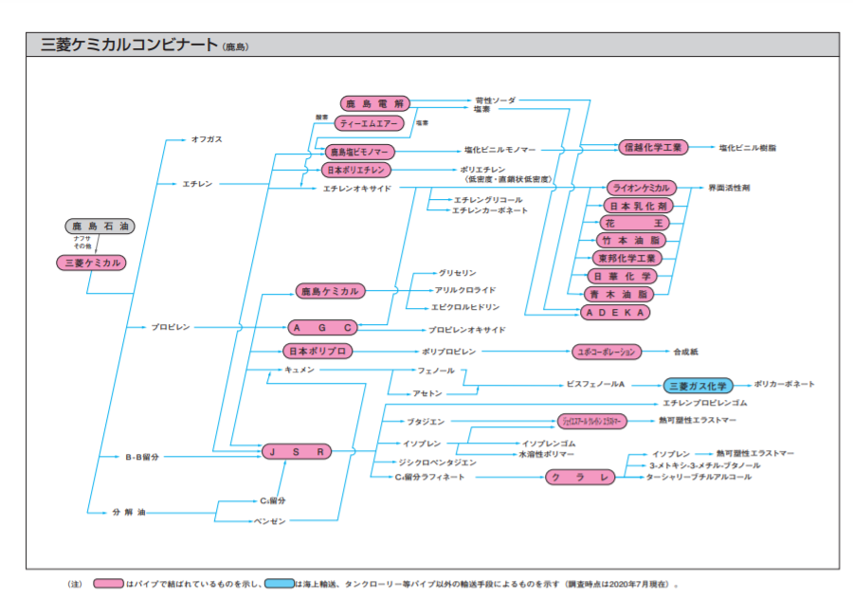The width and height of the screenshot is (853, 616).
Task: Click the ポリエチレン product label
Action: click(x=483, y=170)
